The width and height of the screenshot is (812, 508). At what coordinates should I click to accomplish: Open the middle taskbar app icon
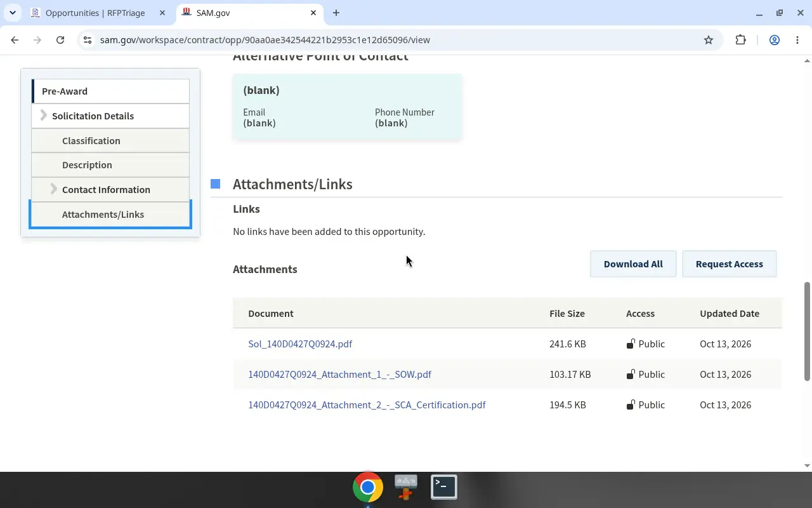click(x=406, y=487)
